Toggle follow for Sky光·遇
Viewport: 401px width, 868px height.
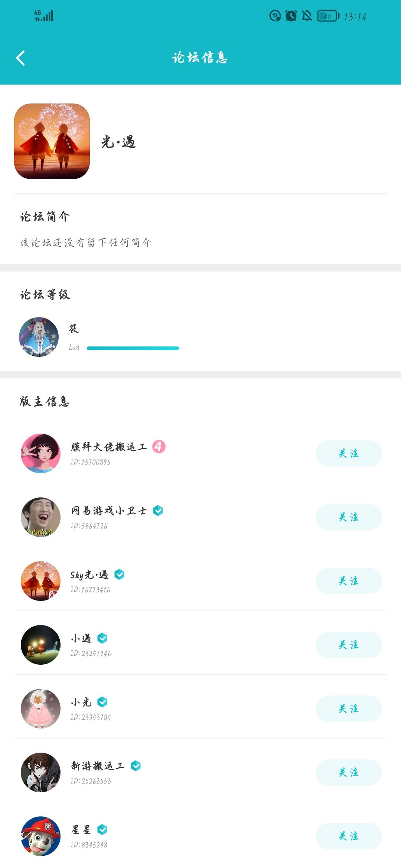pos(348,581)
